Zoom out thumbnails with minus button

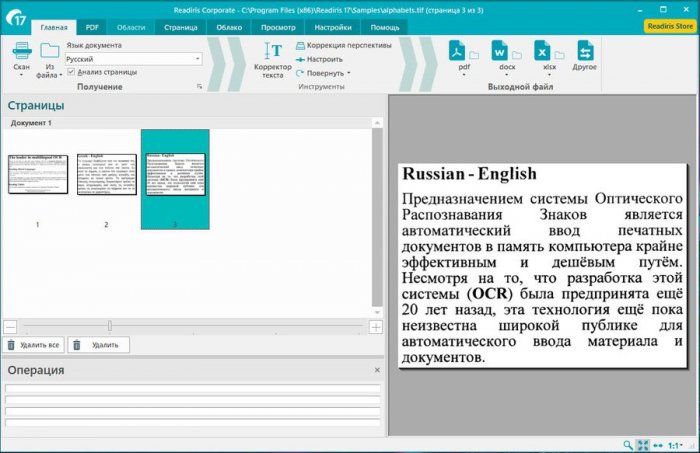(x=10, y=327)
